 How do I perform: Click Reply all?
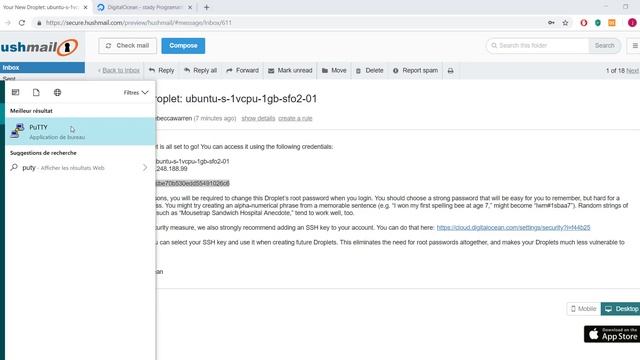pos(200,71)
